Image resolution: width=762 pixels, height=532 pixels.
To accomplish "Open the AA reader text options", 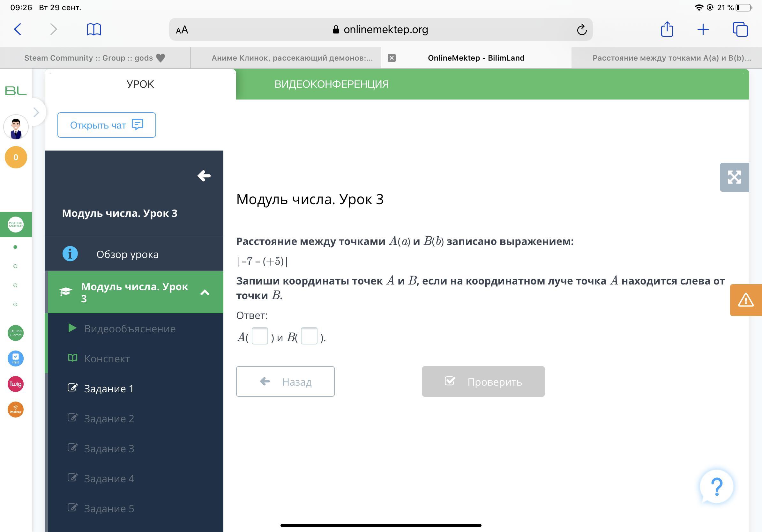I will point(182,30).
